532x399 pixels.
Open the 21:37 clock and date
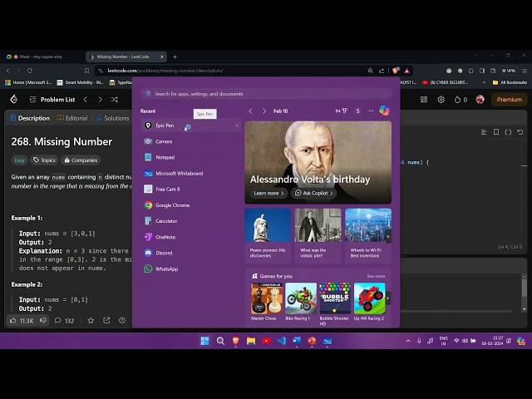(492, 341)
